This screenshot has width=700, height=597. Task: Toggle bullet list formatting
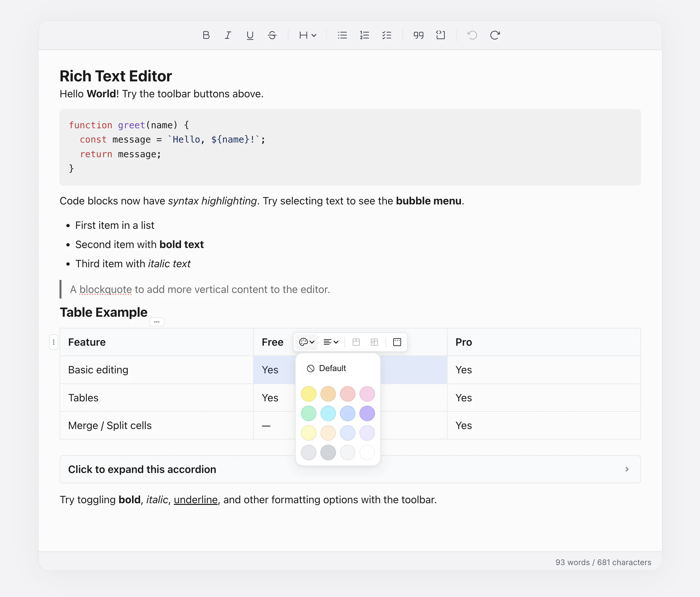(342, 35)
